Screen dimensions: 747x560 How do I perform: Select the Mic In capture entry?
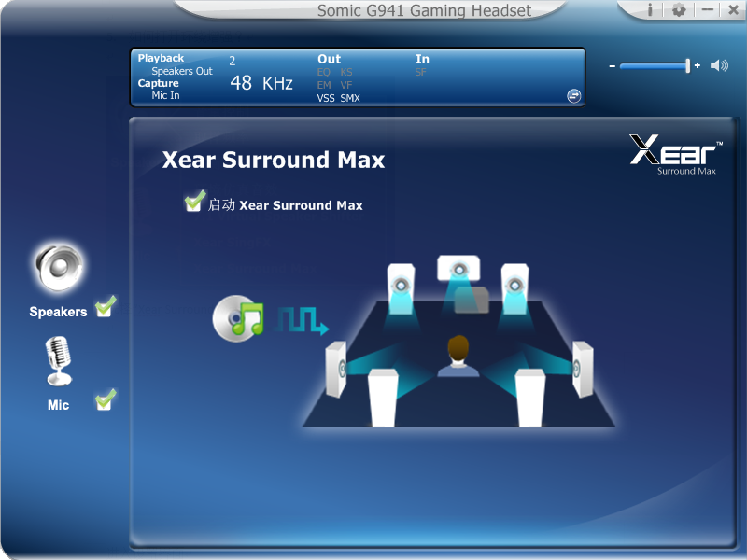coord(166,95)
